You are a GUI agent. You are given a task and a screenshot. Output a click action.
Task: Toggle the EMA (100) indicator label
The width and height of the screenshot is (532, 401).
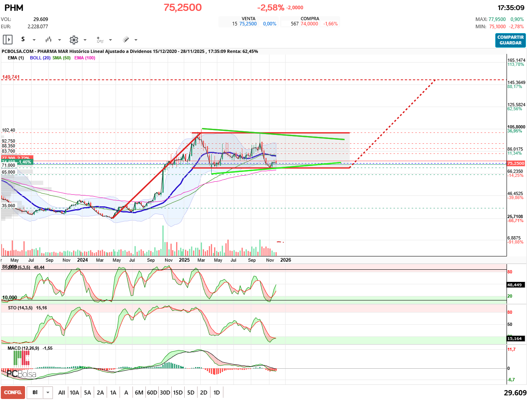point(85,58)
